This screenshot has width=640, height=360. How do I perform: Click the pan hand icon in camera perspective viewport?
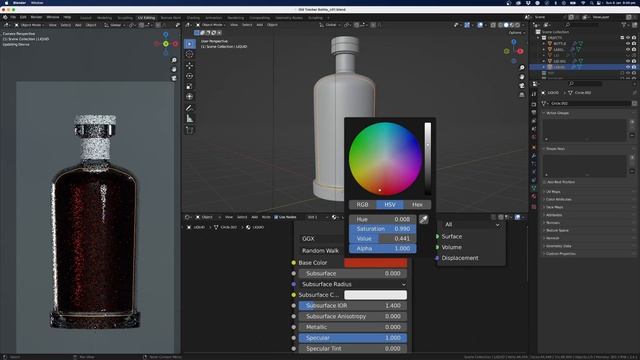click(x=174, y=69)
